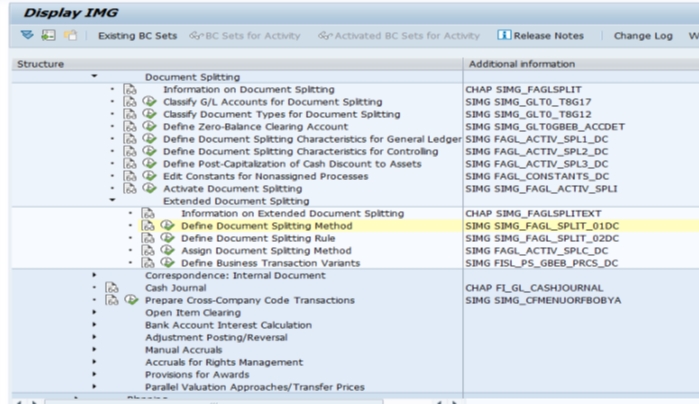Select Define Document Splitting Method row text
This screenshot has width=699, height=404.
[x=267, y=226]
